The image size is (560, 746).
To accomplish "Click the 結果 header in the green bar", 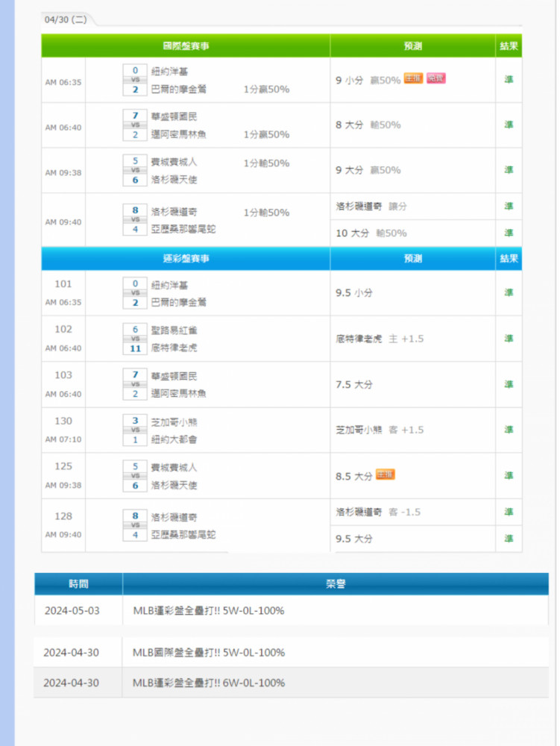I will click(x=509, y=46).
